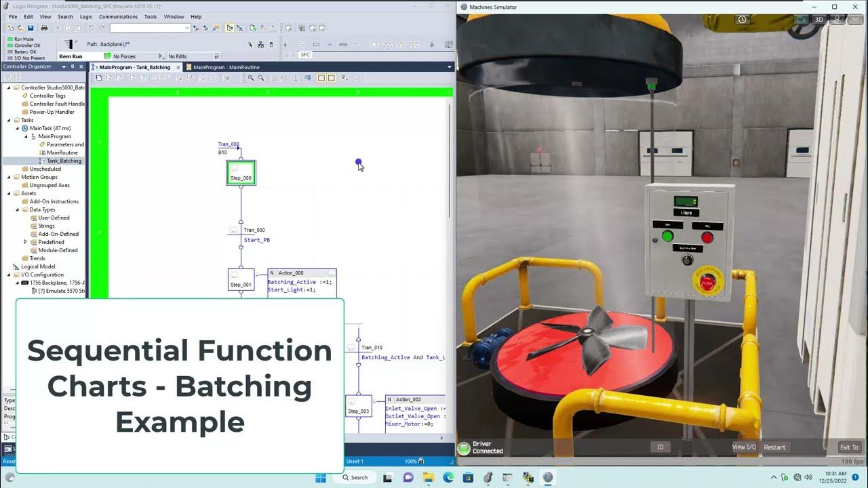868x488 pixels.
Task: Select Controller Tags in organizer tree
Action: (x=47, y=96)
